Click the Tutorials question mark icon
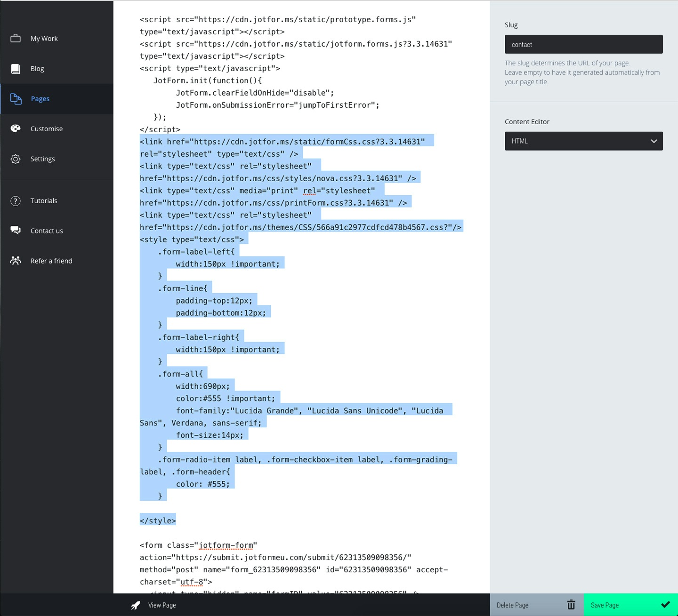Viewport: 678px width, 616px height. tap(16, 201)
